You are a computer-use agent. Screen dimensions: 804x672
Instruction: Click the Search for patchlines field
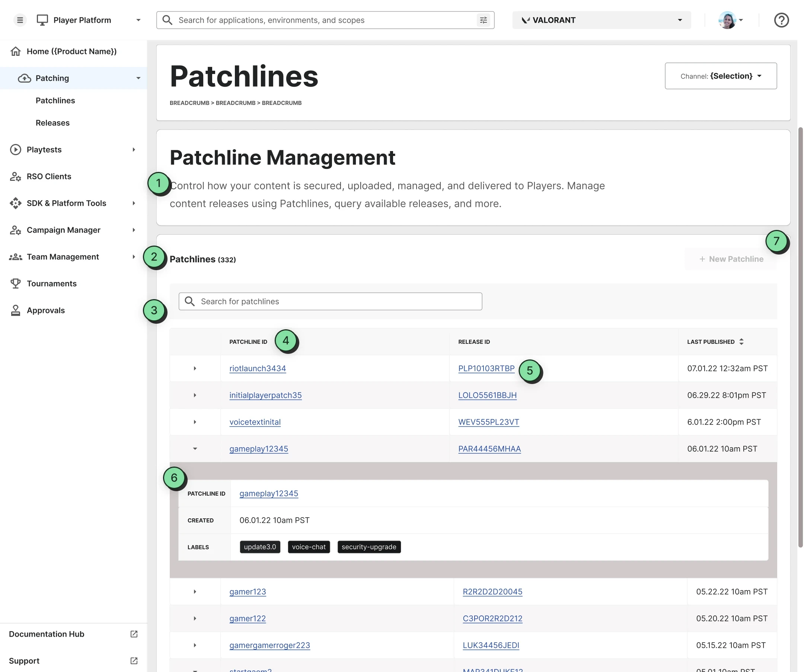point(330,301)
